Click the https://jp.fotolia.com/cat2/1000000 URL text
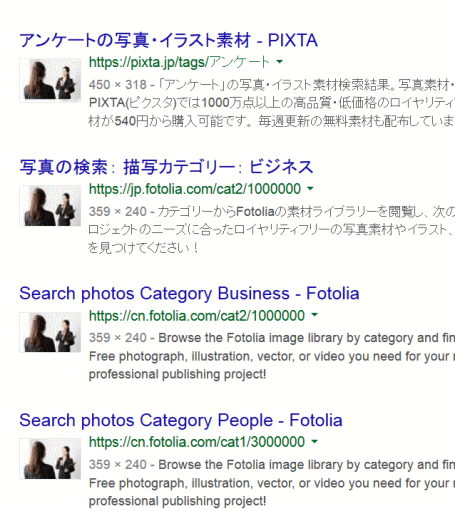Viewport: 455px width, 511px height. (195, 189)
